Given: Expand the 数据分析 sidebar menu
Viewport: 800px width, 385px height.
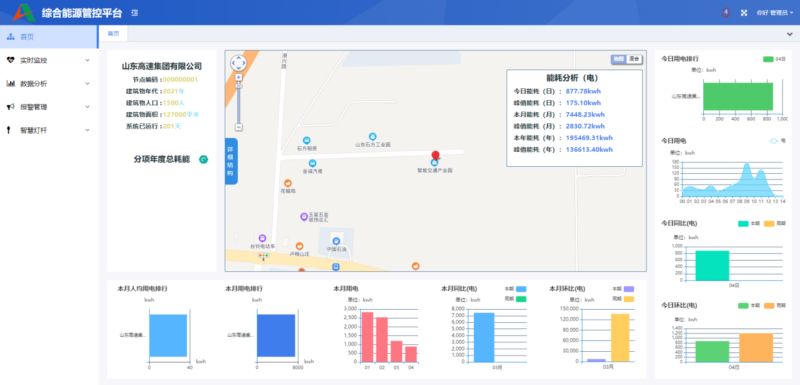Looking at the screenshot, I should [x=49, y=84].
